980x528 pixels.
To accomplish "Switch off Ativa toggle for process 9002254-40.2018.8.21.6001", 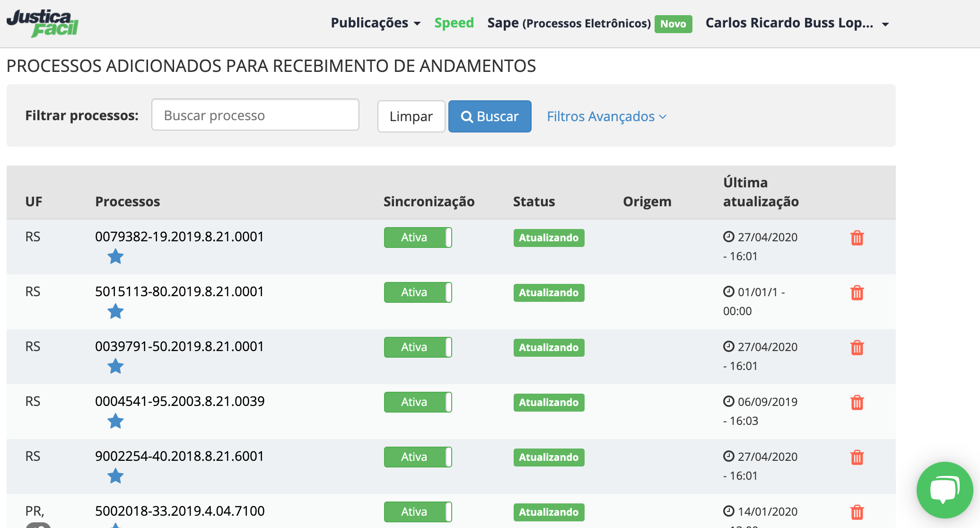I will [418, 457].
